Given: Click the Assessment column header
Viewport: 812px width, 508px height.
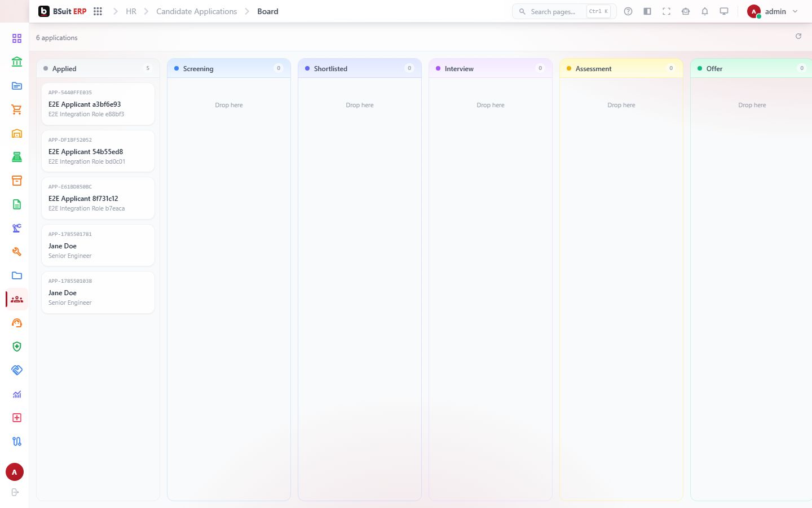Looking at the screenshot, I should (621, 68).
